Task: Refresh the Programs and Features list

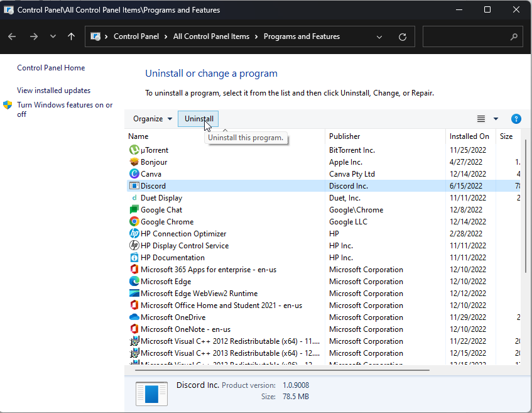Action: pyautogui.click(x=402, y=37)
